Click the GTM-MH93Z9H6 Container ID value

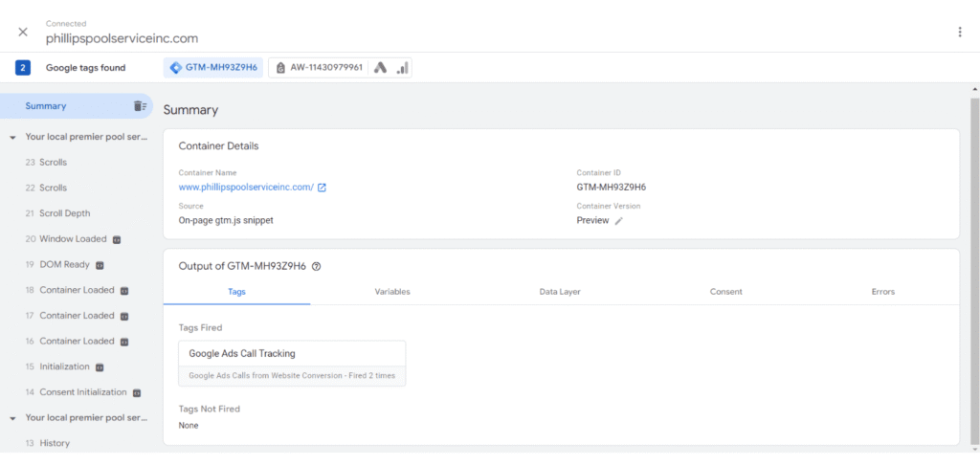pyautogui.click(x=612, y=187)
